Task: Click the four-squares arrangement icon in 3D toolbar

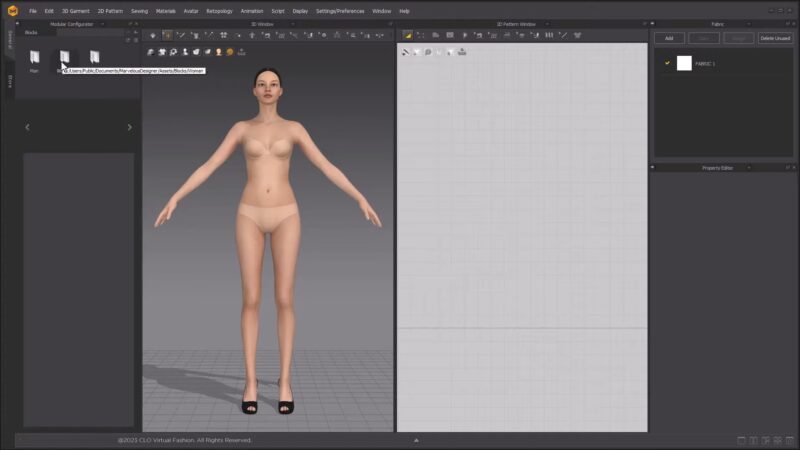Action: [223, 35]
